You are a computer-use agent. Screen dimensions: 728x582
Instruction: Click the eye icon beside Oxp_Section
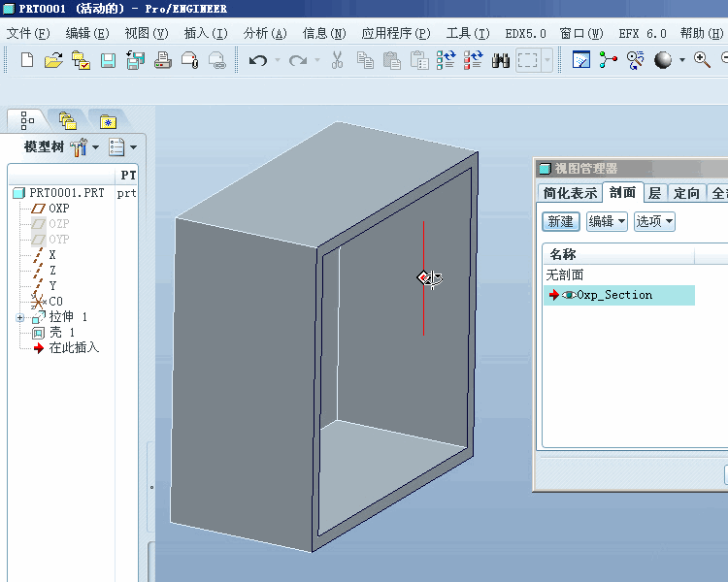click(x=569, y=295)
